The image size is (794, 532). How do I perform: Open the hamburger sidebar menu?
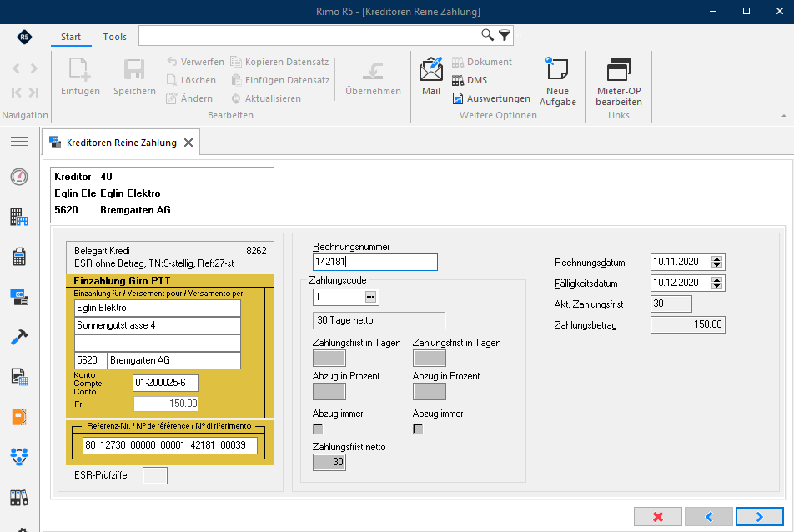[x=19, y=141]
